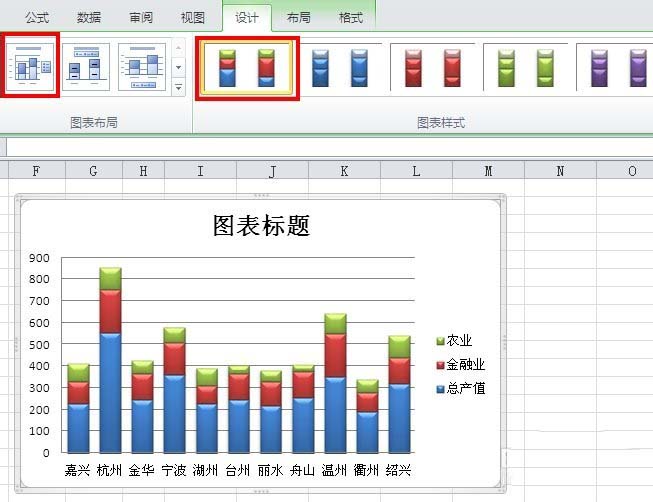This screenshot has width=653, height=502.
Task: Click the 温州 red bar segment
Action: click(x=335, y=356)
